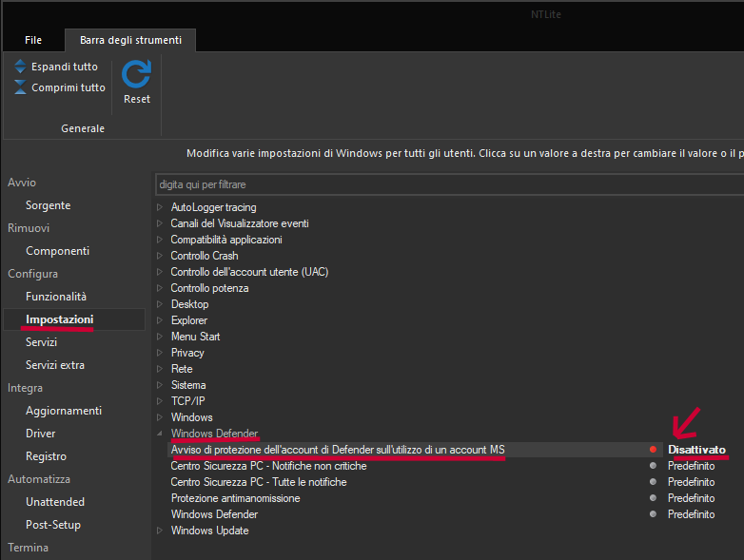744x560 pixels.
Task: Open the Driver page
Action: [40, 434]
